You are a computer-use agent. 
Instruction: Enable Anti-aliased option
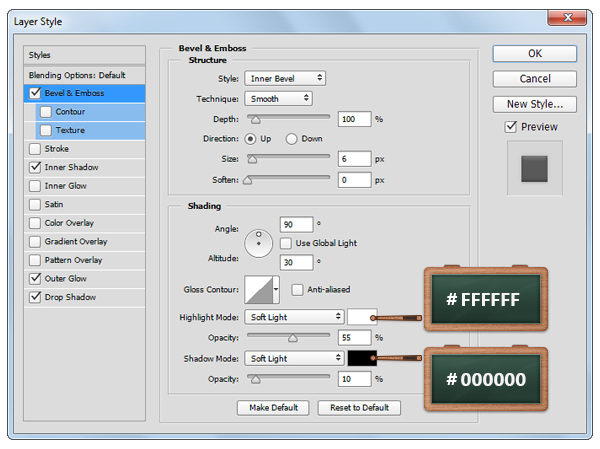tap(297, 290)
